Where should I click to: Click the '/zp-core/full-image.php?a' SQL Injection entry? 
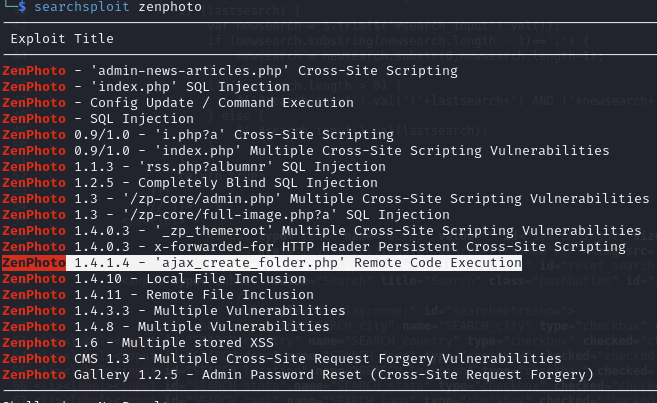[238, 215]
